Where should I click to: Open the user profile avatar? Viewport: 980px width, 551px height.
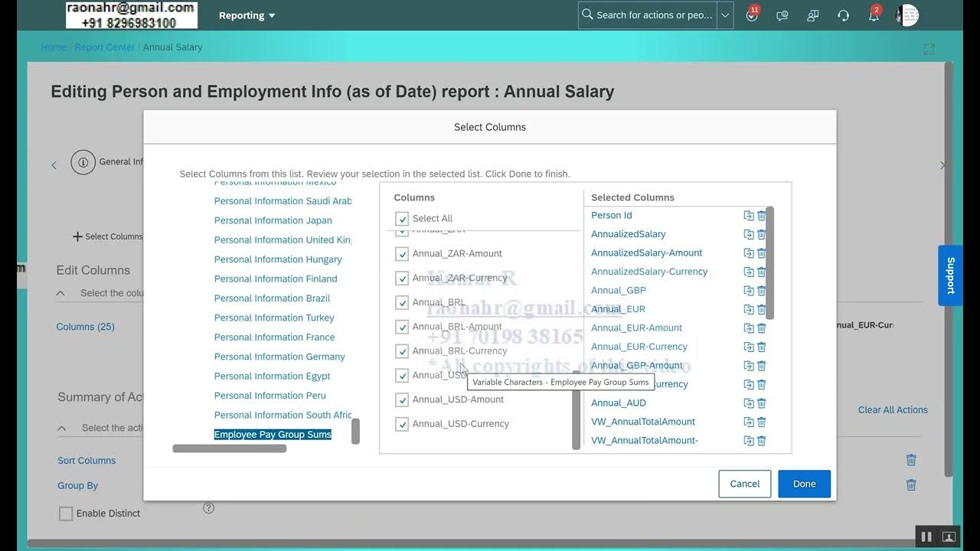coord(907,15)
